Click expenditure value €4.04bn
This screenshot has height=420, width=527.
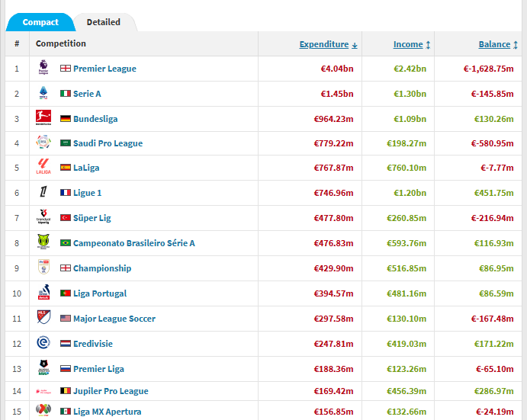point(337,69)
